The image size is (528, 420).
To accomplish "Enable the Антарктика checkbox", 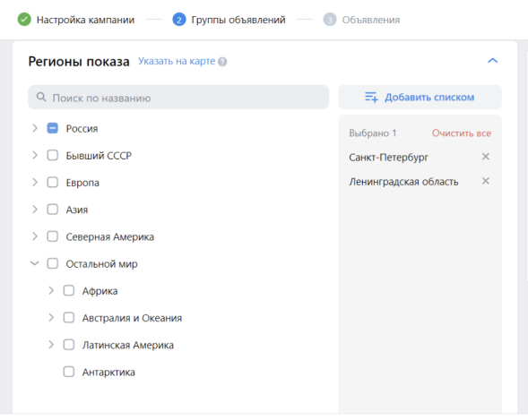I will (x=69, y=372).
